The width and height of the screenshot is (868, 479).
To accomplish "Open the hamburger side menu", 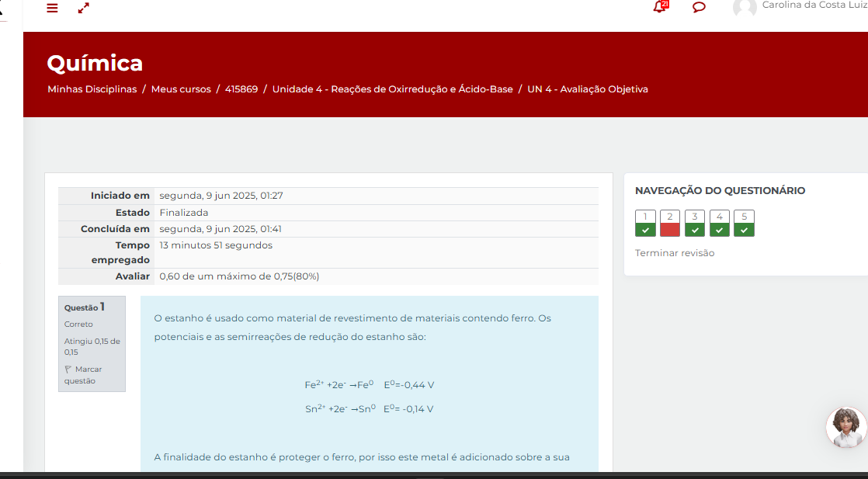I will (52, 8).
